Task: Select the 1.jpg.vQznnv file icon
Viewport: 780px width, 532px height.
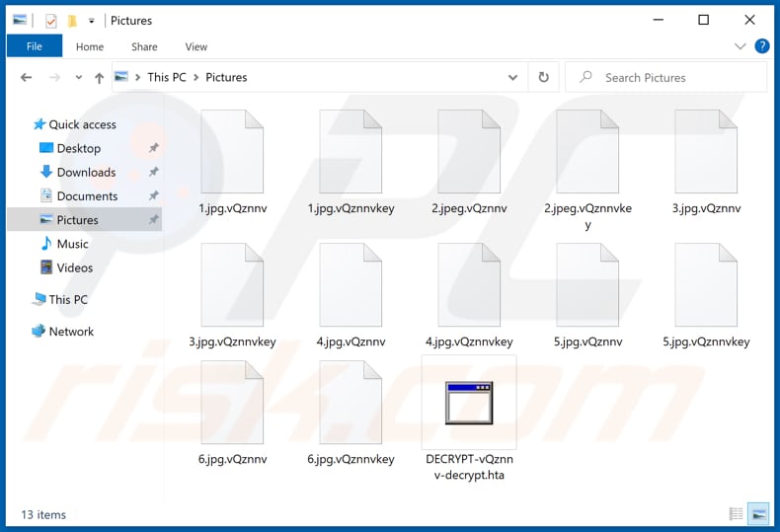Action: click(232, 151)
